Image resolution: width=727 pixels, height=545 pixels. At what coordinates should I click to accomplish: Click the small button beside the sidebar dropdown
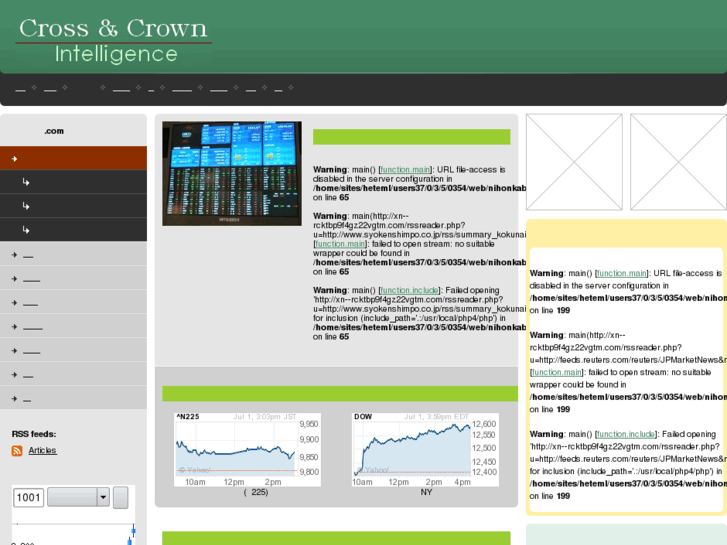[x=121, y=497]
